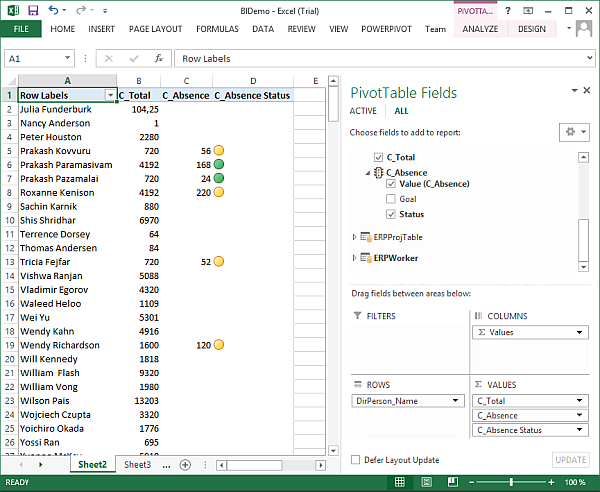The image size is (600, 492).
Task: Open C_Absence Status dropdown in Values area
Action: [x=581, y=430]
